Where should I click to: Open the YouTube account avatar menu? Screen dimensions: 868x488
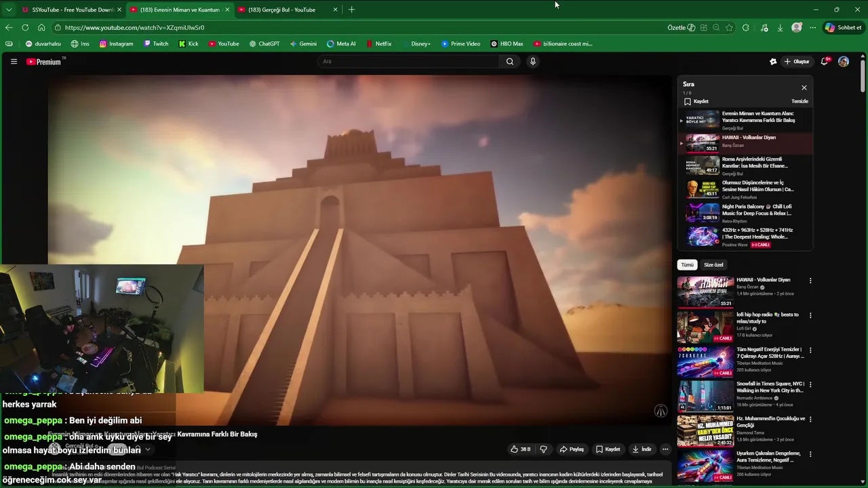(x=844, y=62)
